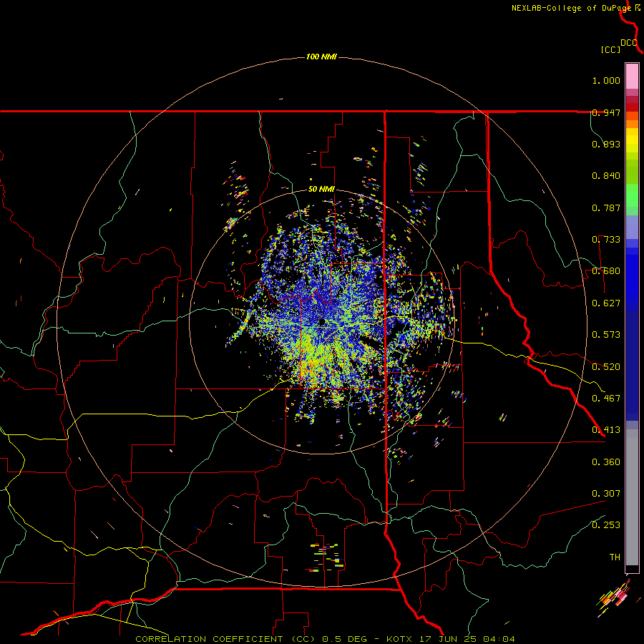Click the NEXLAB-College of DuPage title text

click(x=572, y=8)
